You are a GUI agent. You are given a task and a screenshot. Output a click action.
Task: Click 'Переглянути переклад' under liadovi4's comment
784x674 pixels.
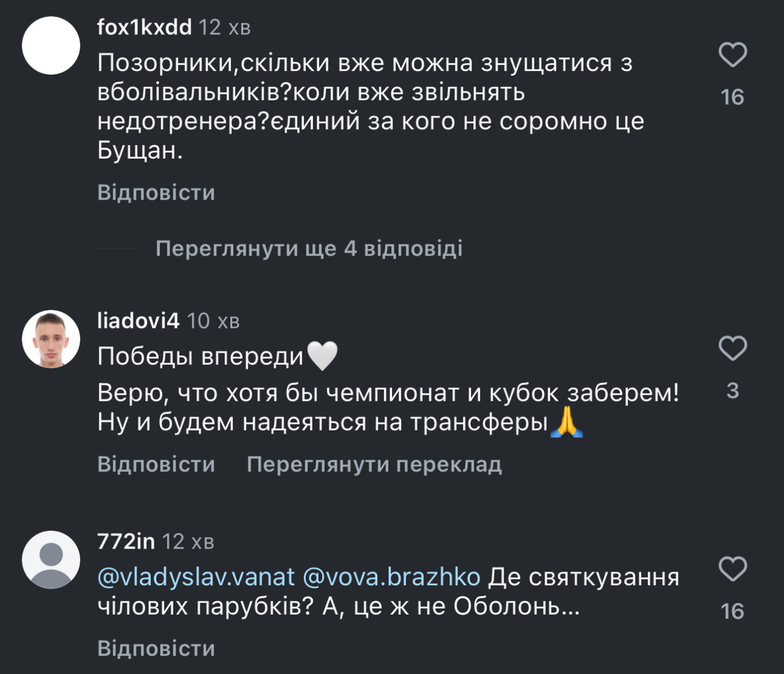(x=374, y=464)
